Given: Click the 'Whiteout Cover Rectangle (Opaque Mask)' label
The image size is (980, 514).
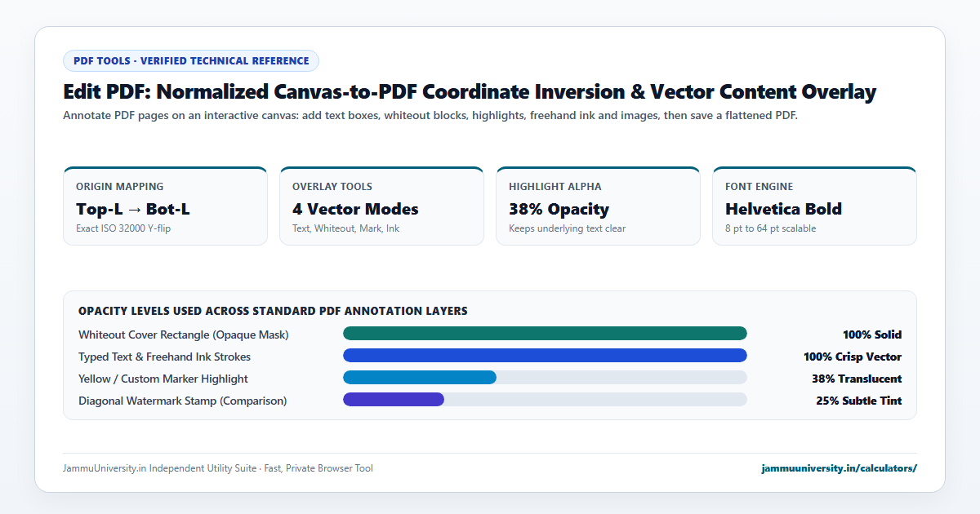Looking at the screenshot, I should (184, 335).
